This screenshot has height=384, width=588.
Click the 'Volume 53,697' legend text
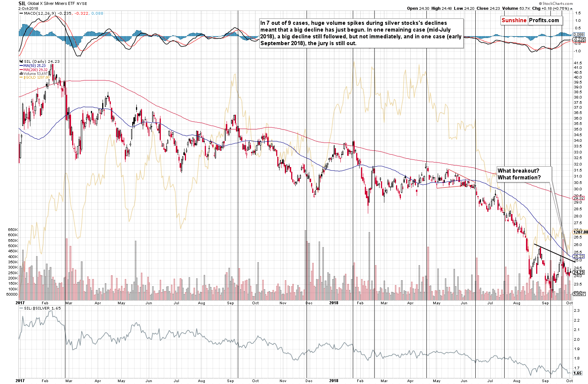click(x=35, y=73)
